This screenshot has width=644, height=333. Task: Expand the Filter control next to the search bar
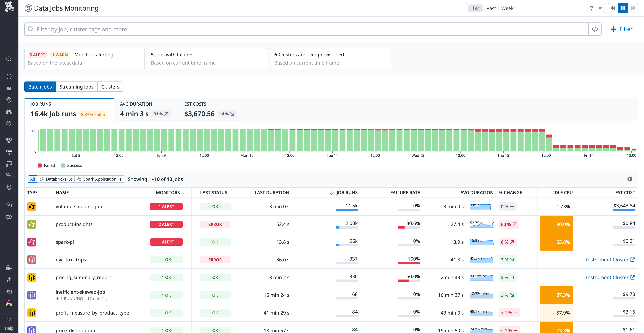pyautogui.click(x=622, y=29)
